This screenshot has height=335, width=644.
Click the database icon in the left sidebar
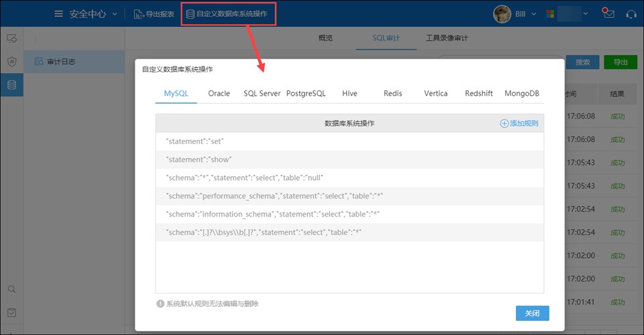coord(11,85)
